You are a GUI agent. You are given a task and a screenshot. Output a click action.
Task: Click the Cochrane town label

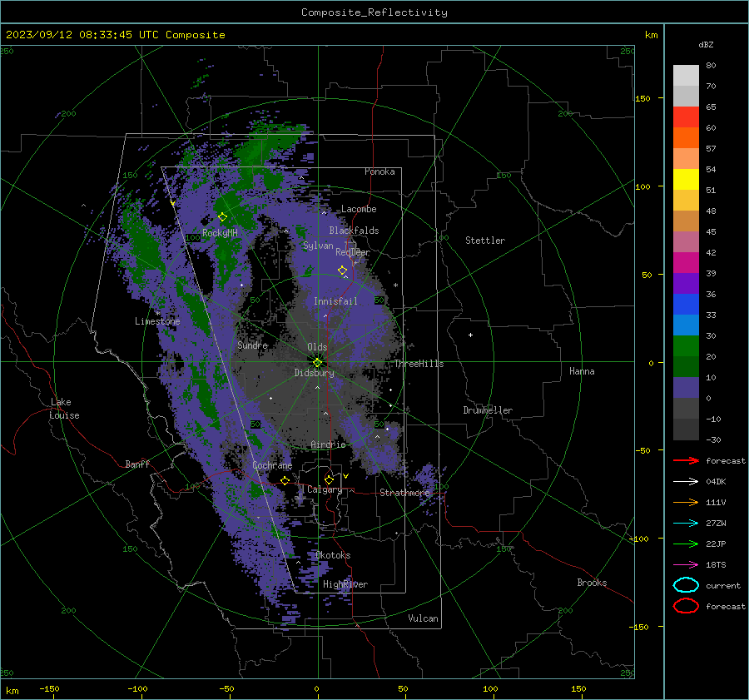tap(272, 465)
